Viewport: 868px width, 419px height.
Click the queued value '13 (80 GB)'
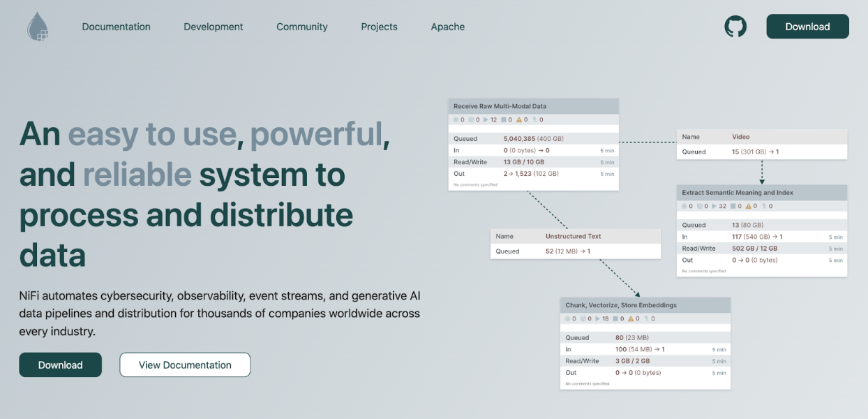coord(747,225)
